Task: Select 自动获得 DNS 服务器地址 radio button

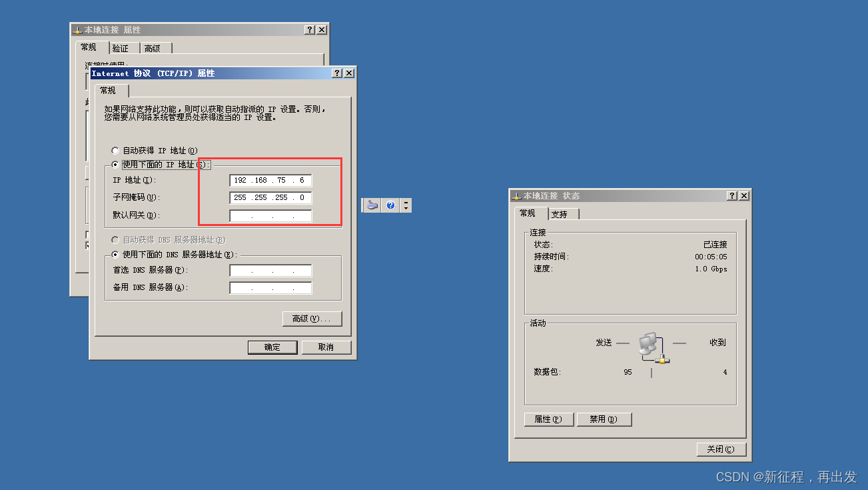Action: [x=115, y=239]
